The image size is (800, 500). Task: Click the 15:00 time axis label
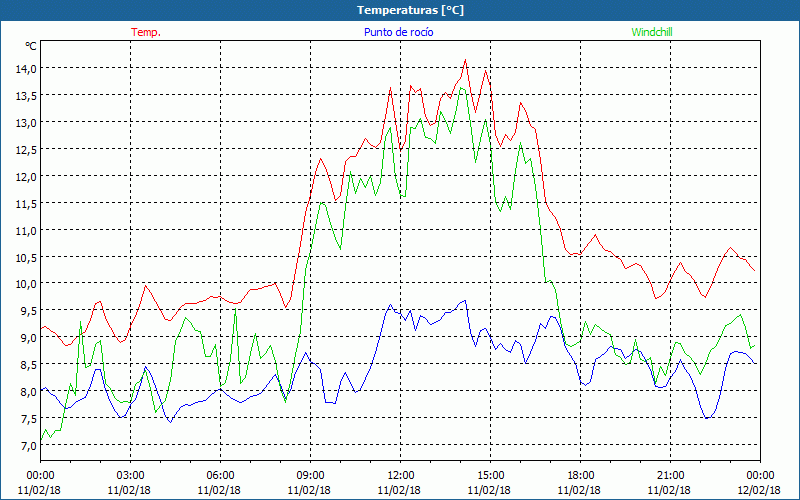tap(490, 476)
